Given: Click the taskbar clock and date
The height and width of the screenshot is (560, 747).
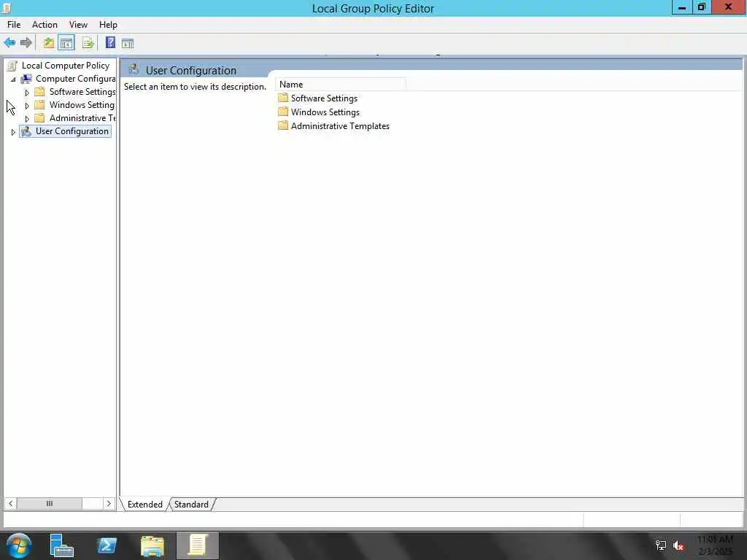Looking at the screenshot, I should (x=715, y=545).
